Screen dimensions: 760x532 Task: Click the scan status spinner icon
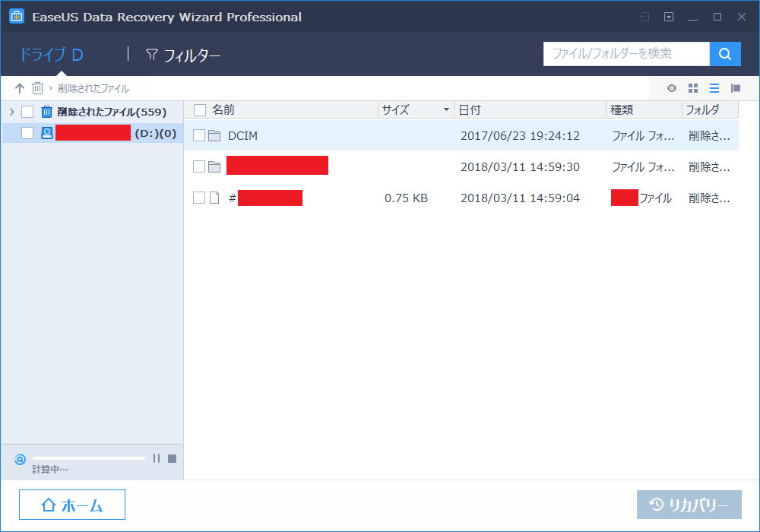click(x=20, y=459)
